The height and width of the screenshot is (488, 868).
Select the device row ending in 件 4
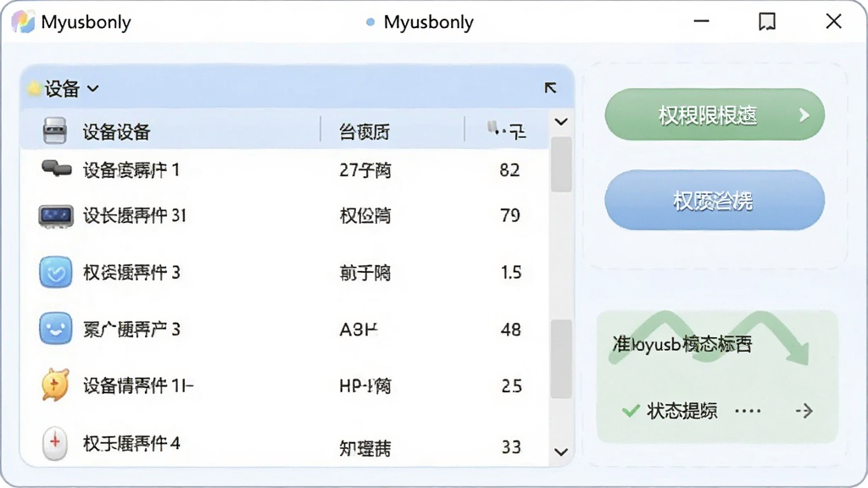tap(285, 444)
